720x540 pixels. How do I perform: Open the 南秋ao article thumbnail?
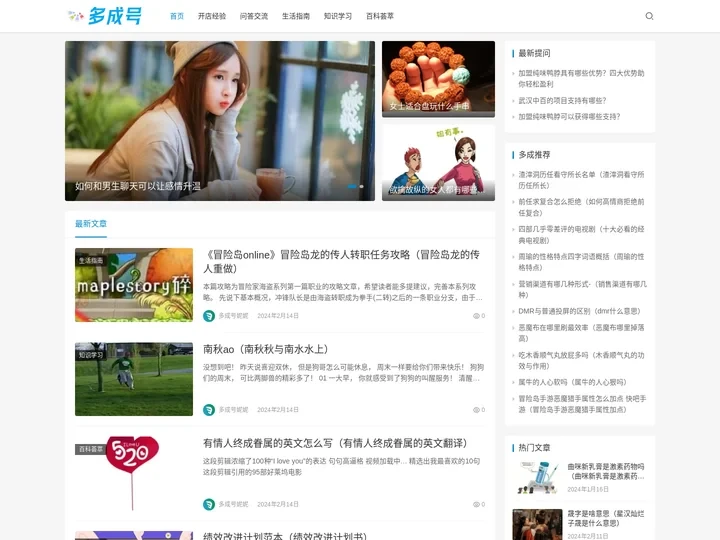[134, 379]
